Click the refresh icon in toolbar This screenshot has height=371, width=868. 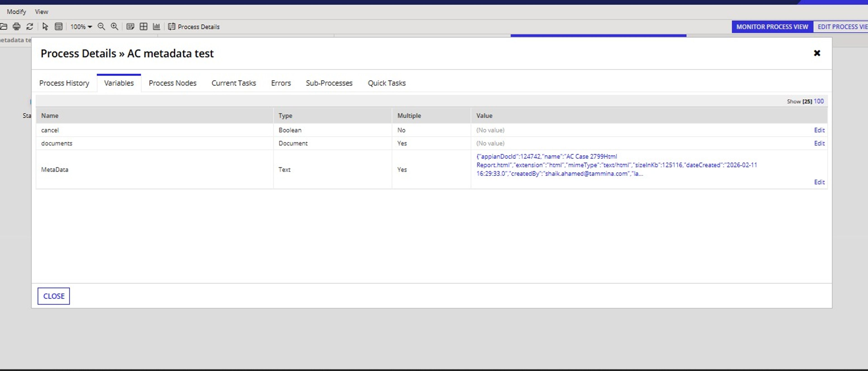pos(30,27)
